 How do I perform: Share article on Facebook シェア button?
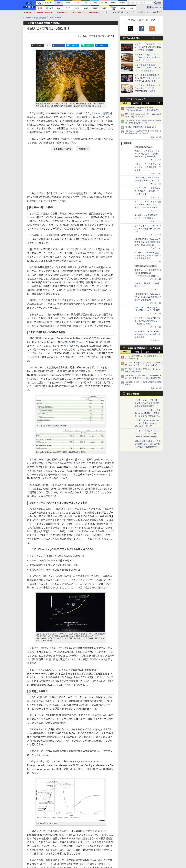pyautogui.click(x=58, y=45)
